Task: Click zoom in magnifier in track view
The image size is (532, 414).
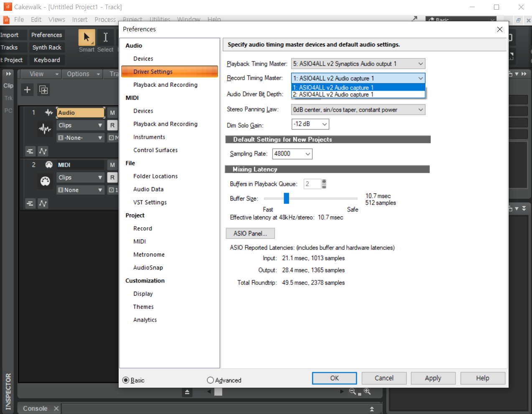Action: pos(367,392)
